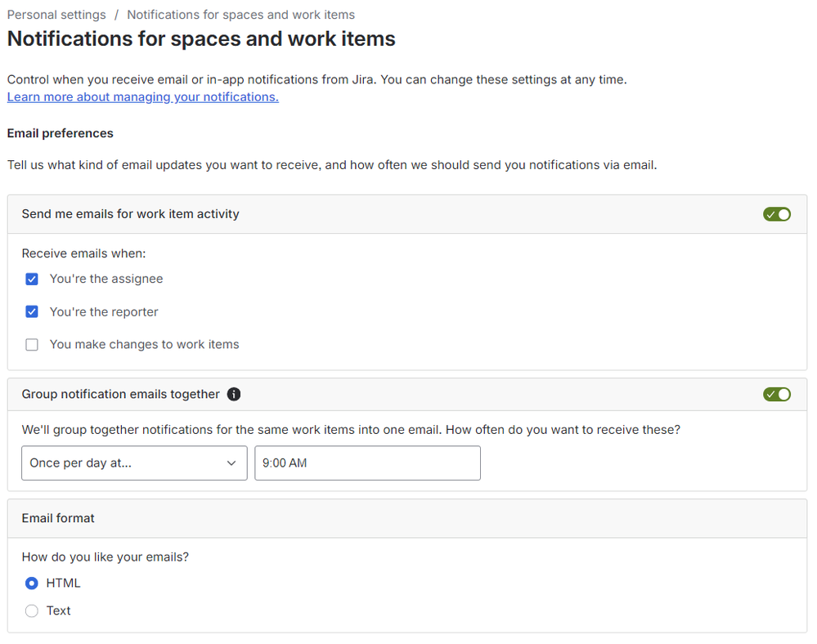Viewport: 817px width, 644px height.
Task: Click "Notifications for spaces and work items" breadcrumb
Action: point(240,15)
